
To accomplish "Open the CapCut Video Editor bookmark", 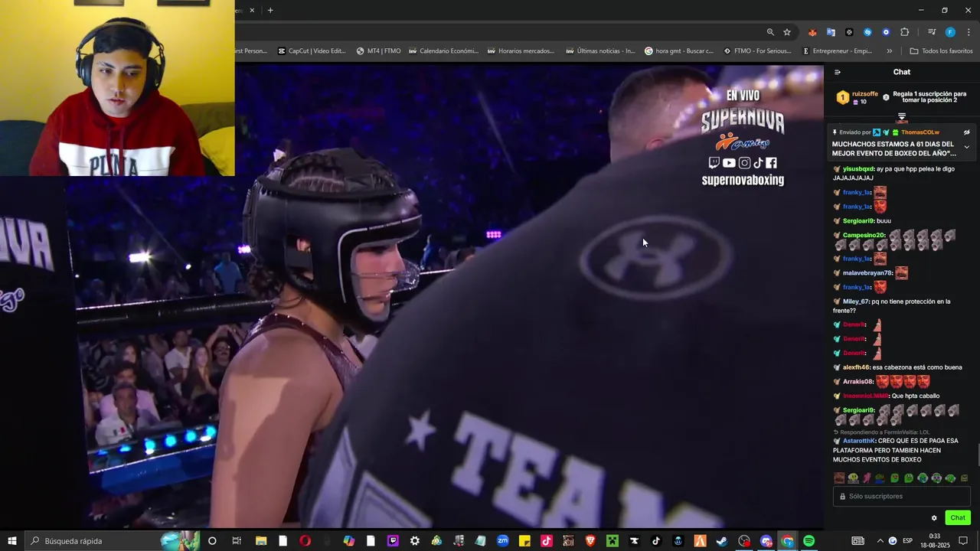I will (312, 51).
